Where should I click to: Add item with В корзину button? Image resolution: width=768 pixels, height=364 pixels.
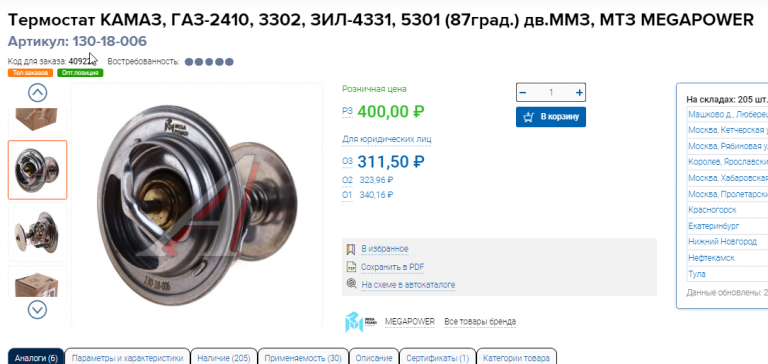(551, 117)
